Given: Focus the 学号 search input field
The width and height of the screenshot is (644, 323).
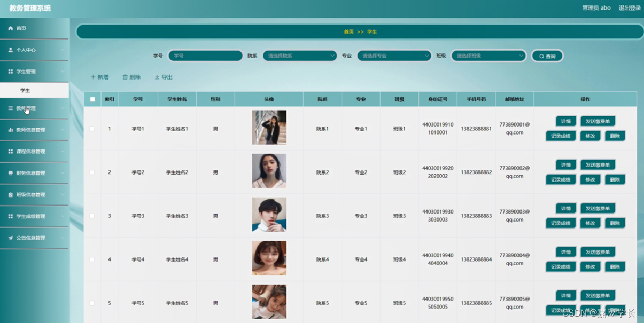Looking at the screenshot, I should click(x=205, y=56).
